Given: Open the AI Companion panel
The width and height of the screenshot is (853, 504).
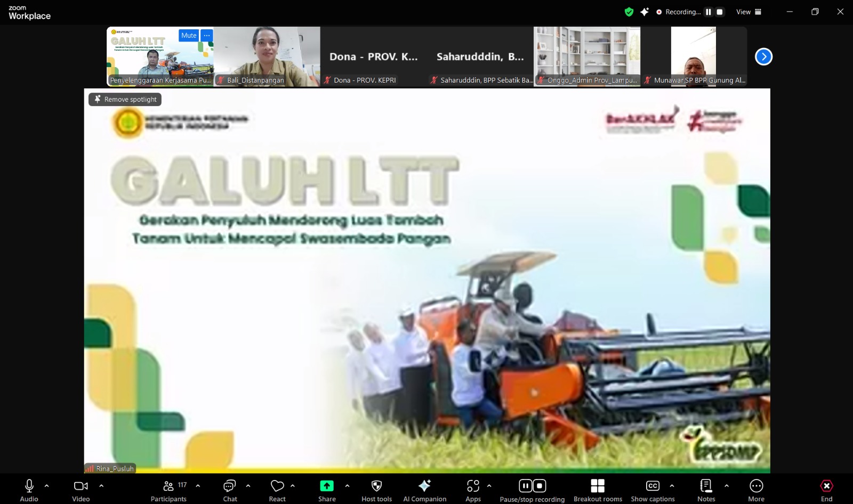Looking at the screenshot, I should coord(424,490).
